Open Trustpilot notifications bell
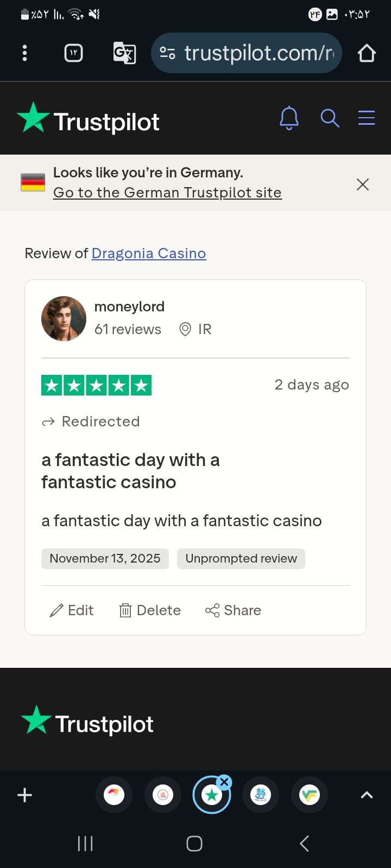The width and height of the screenshot is (391, 868). [289, 118]
